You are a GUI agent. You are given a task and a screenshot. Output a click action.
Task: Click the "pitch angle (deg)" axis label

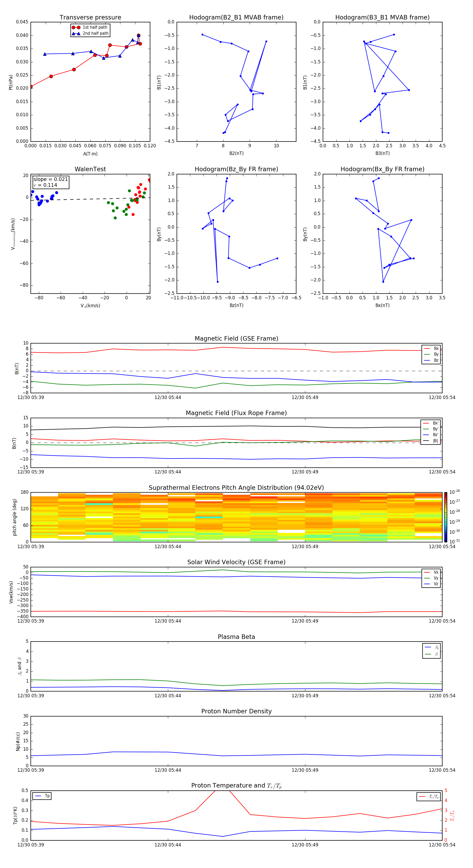coord(14,517)
